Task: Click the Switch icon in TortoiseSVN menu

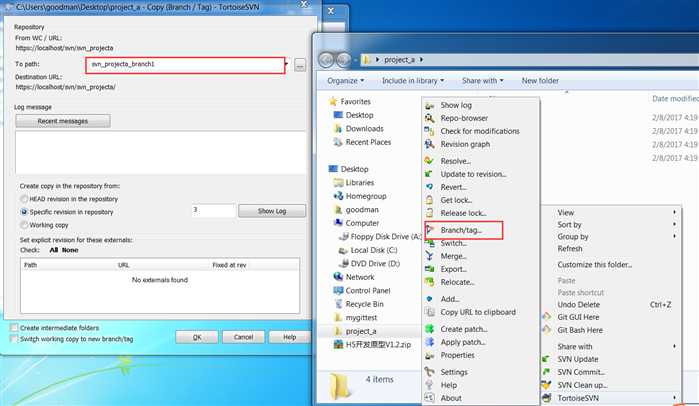Action: point(430,243)
